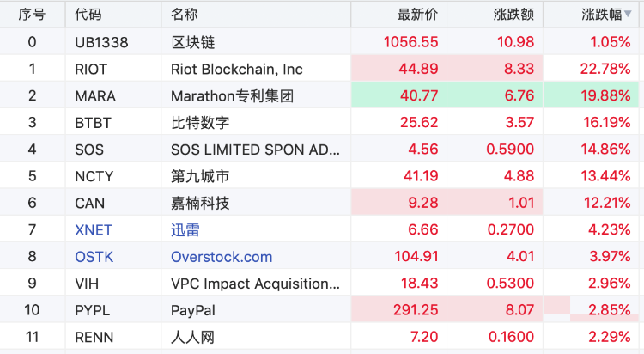Select the 名称 column header
Image resolution: width=644 pixels, height=354 pixels.
point(184,15)
